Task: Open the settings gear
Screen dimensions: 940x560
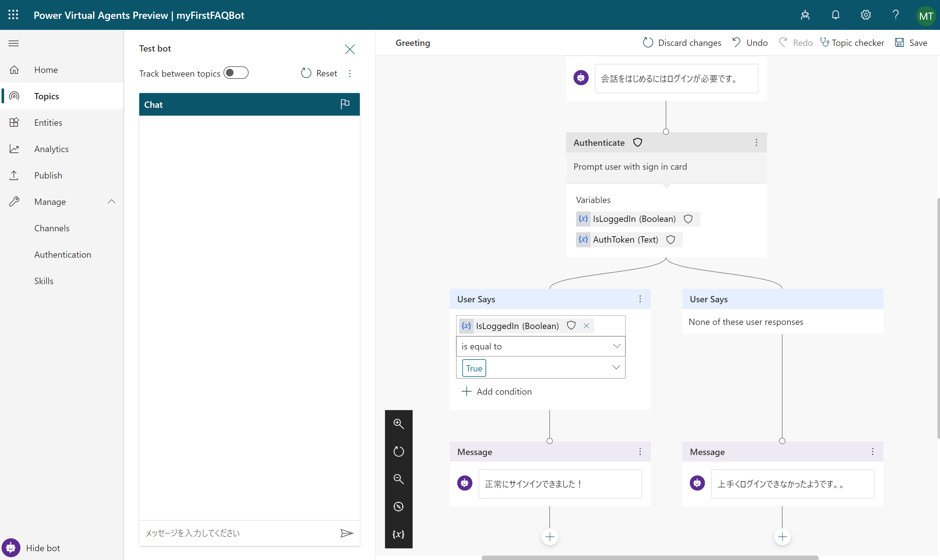Action: (x=865, y=15)
